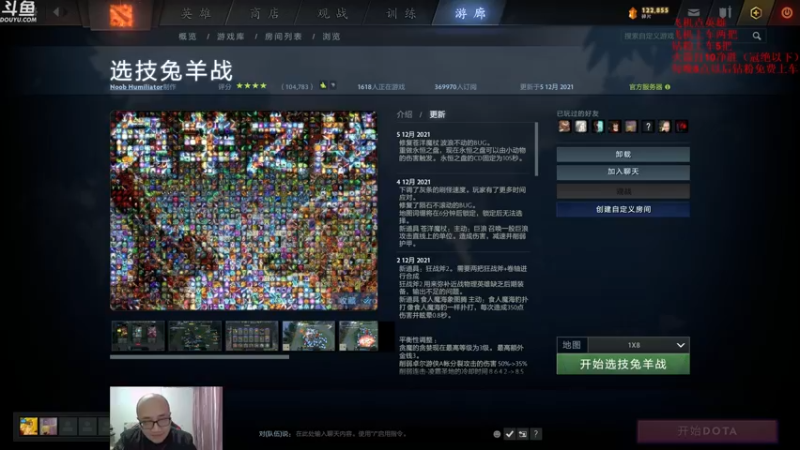Open the armory shield and sword icon
Viewport: 800px width, 450px height.
tap(725, 12)
